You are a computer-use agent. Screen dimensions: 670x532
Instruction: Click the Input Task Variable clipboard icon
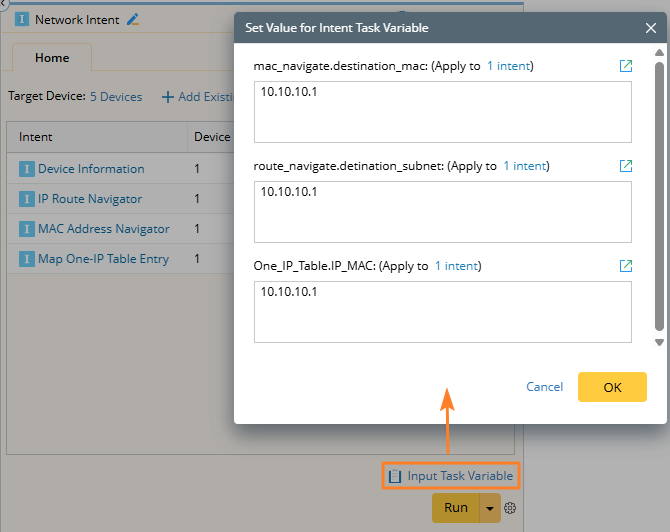(395, 476)
